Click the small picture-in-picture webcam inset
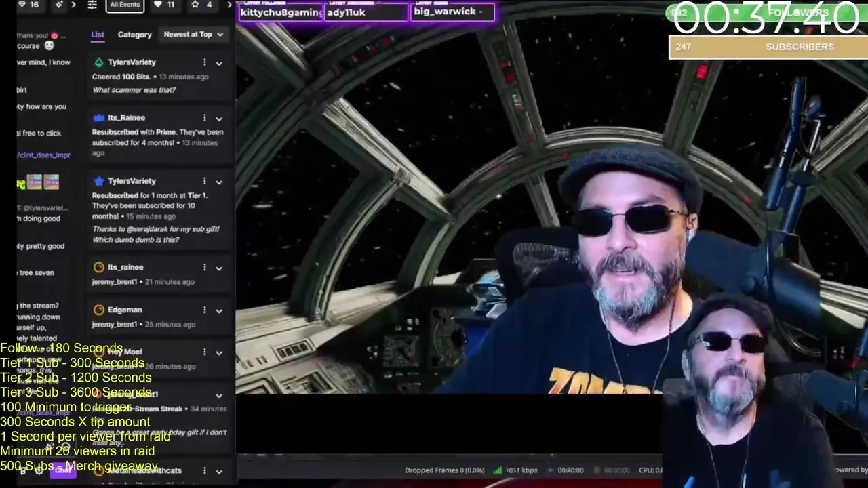The width and height of the screenshot is (868, 488). [765, 392]
